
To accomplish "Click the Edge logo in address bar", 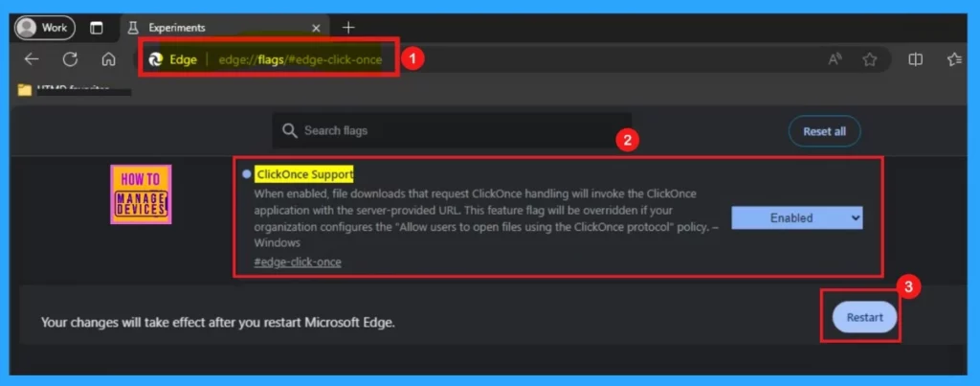I will point(156,60).
